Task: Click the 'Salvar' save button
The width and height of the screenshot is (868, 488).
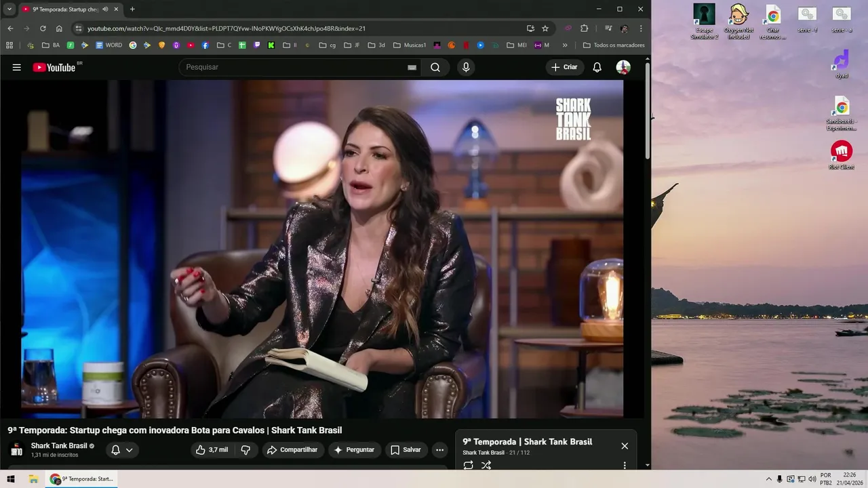Action: [406, 450]
